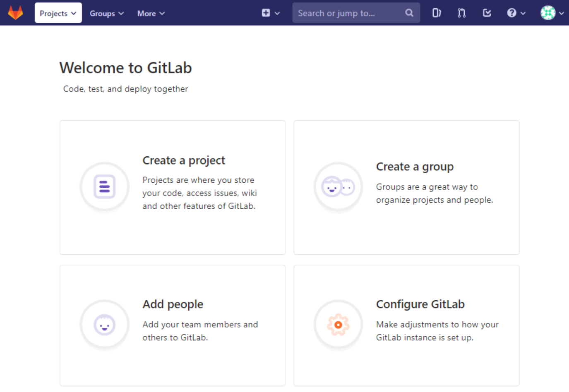The height and width of the screenshot is (392, 569).
Task: Open the Groups dropdown menu
Action: (x=107, y=13)
